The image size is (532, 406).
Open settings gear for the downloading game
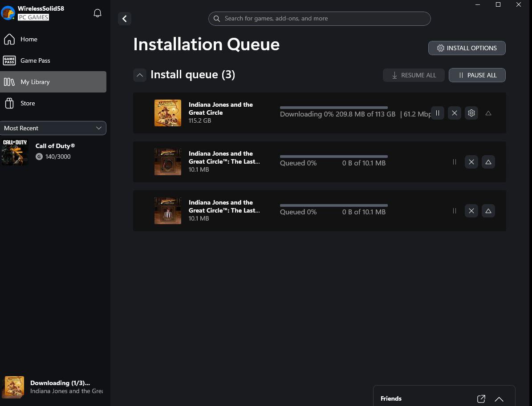(471, 113)
